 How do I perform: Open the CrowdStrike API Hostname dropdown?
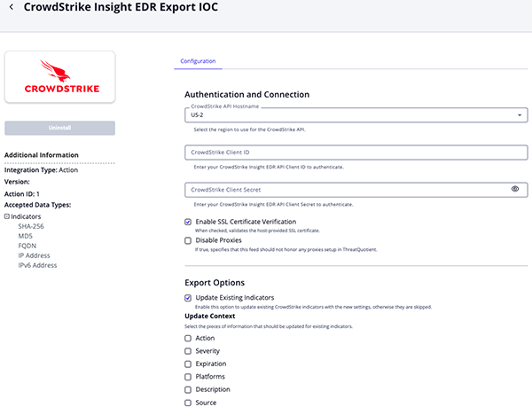point(356,115)
